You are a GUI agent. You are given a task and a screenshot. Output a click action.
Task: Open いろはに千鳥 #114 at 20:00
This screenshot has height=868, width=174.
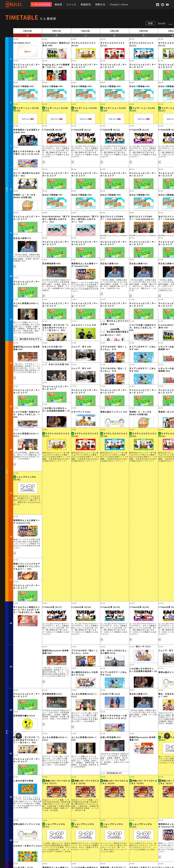click(115, 699)
